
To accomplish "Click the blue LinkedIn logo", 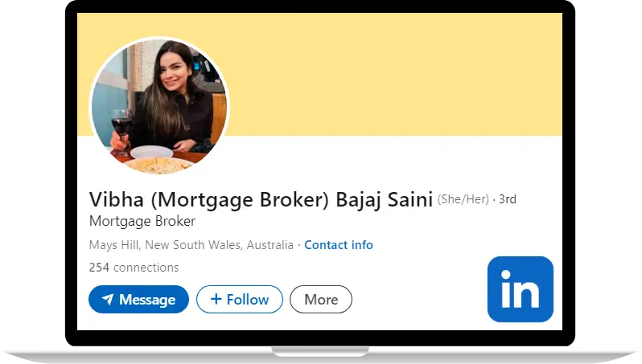I will pos(520,288).
